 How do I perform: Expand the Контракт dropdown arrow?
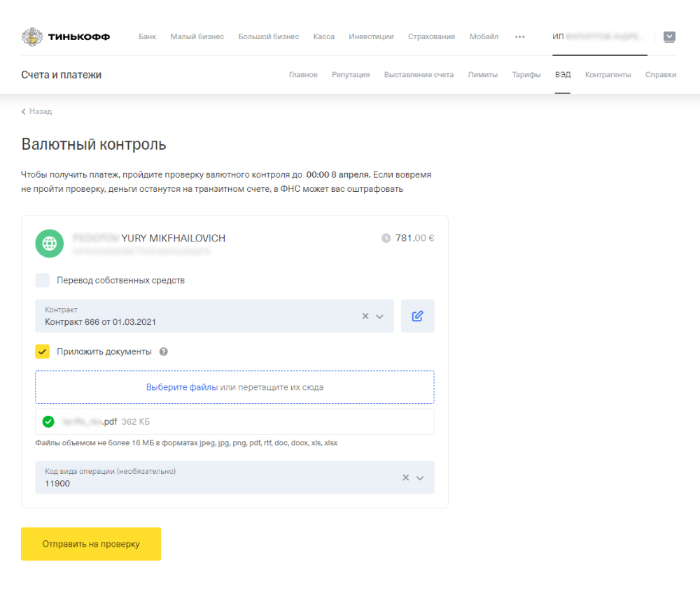380,316
